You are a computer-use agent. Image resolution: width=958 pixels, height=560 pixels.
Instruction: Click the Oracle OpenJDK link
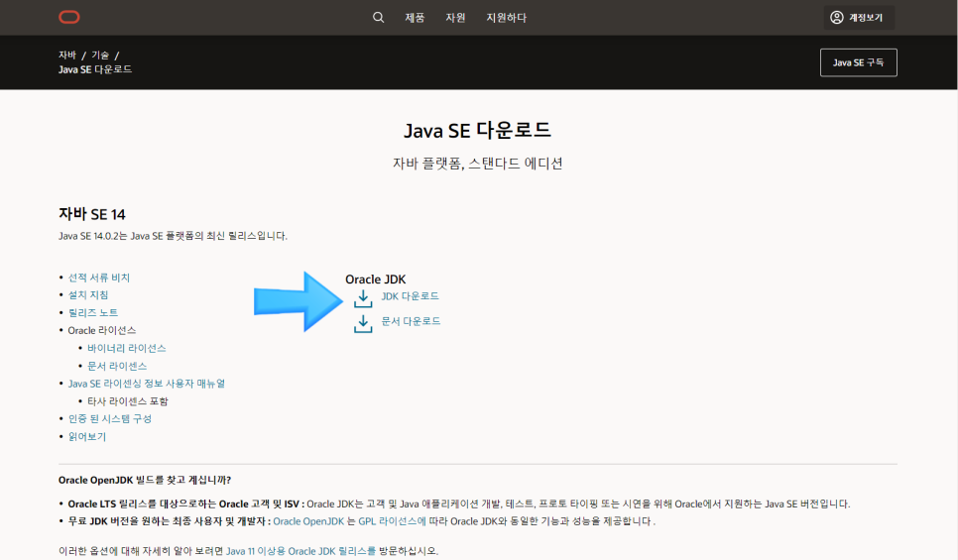coord(308,521)
